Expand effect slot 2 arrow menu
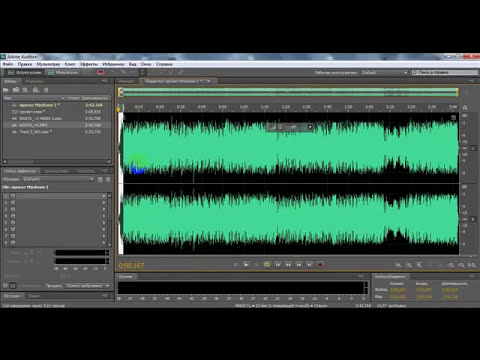The image size is (480, 360). 104,203
